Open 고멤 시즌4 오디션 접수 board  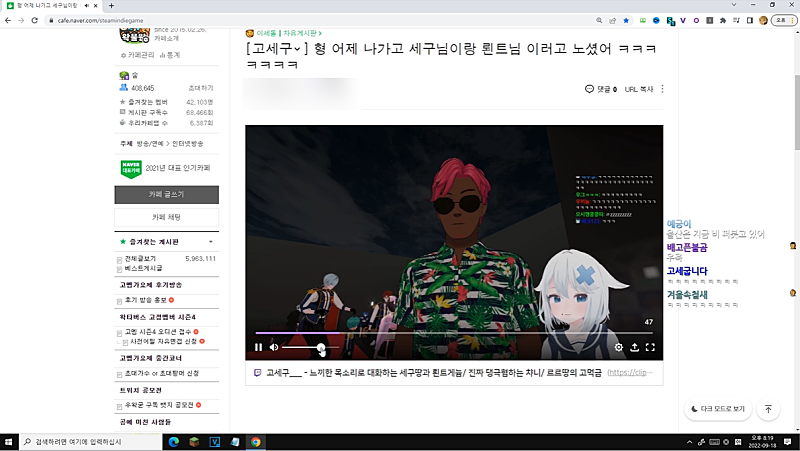158,332
